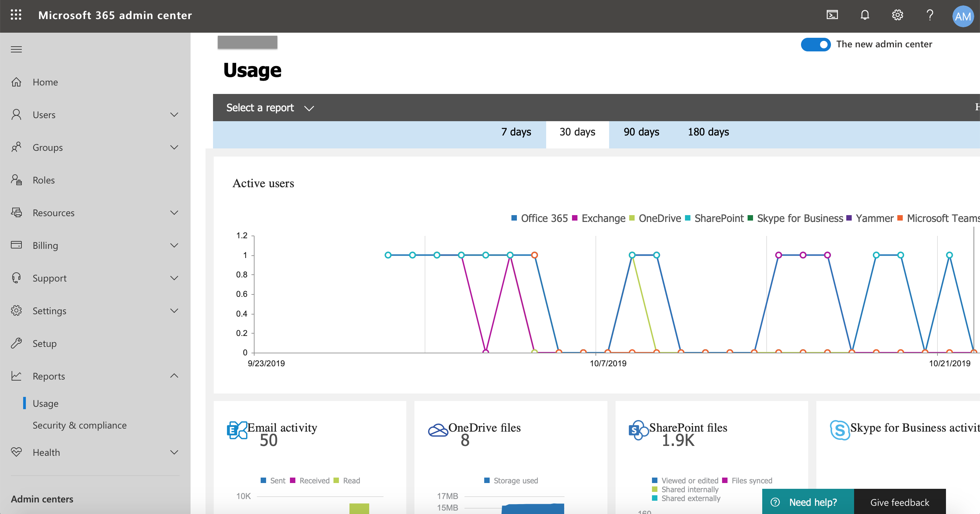Screen dimensions: 980x514
Task: Toggle Yammer legend entry
Action: (x=870, y=219)
